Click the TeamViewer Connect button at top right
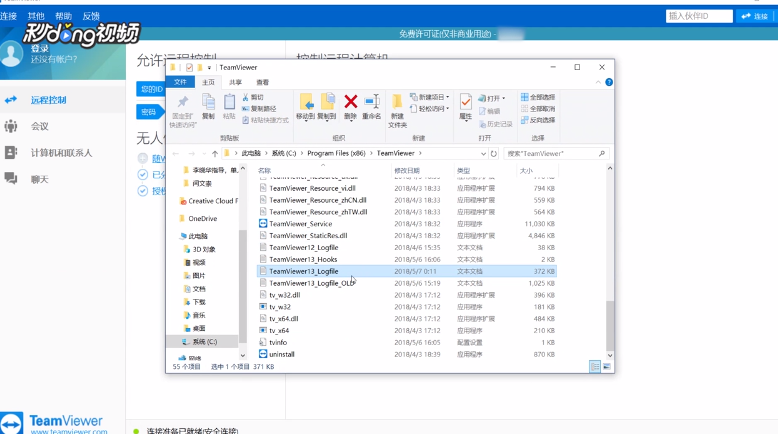 [755, 16]
